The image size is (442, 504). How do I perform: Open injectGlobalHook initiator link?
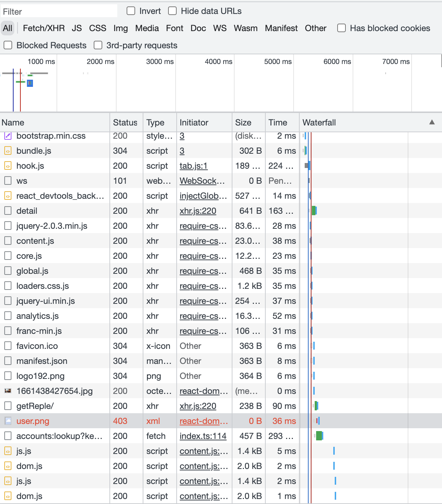pyautogui.click(x=203, y=196)
